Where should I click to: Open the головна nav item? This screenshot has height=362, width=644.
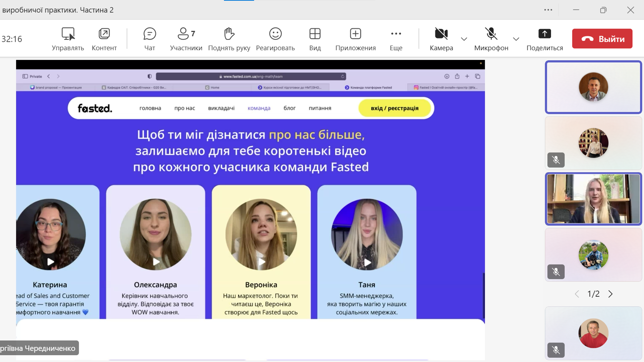[x=150, y=108]
